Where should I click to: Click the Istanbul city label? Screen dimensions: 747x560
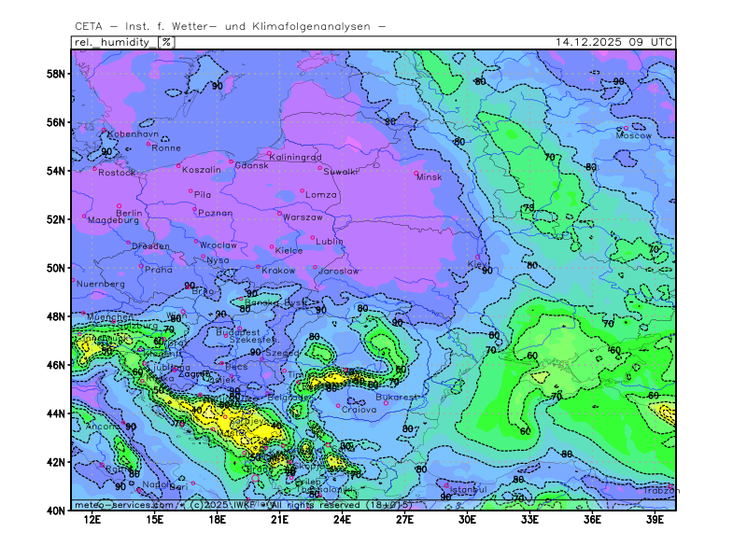(x=467, y=489)
